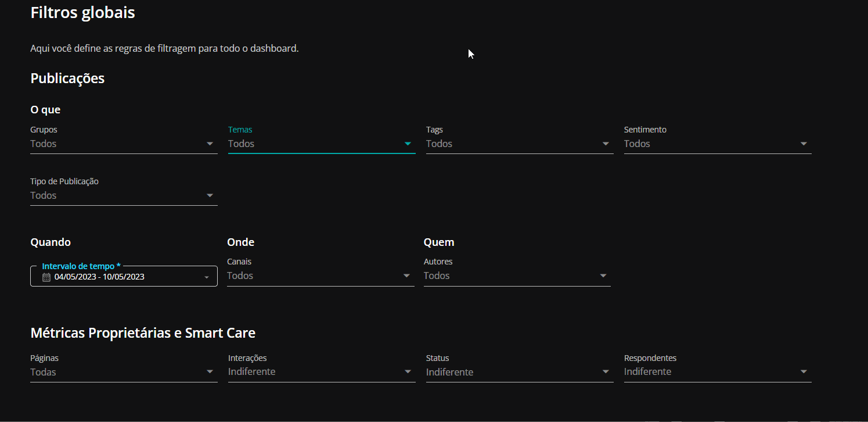This screenshot has width=868, height=422.
Task: Select the 'Todos' value under Grupos
Action: click(44, 144)
